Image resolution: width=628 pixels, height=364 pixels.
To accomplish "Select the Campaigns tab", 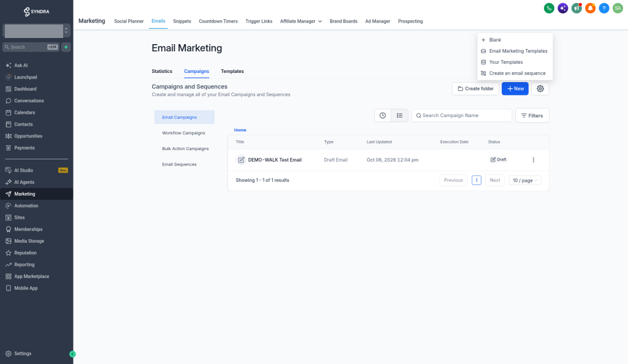I will coord(196,71).
